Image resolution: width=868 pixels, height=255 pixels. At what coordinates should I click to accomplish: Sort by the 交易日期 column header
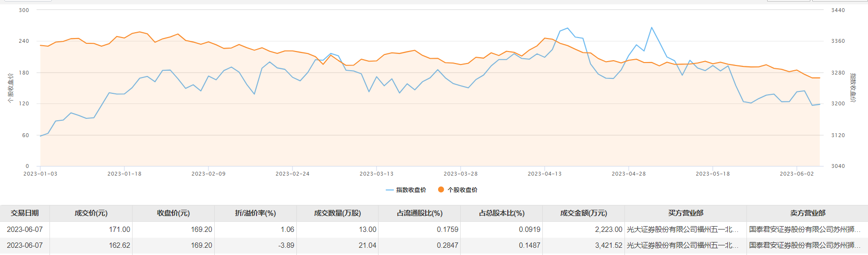(x=25, y=213)
